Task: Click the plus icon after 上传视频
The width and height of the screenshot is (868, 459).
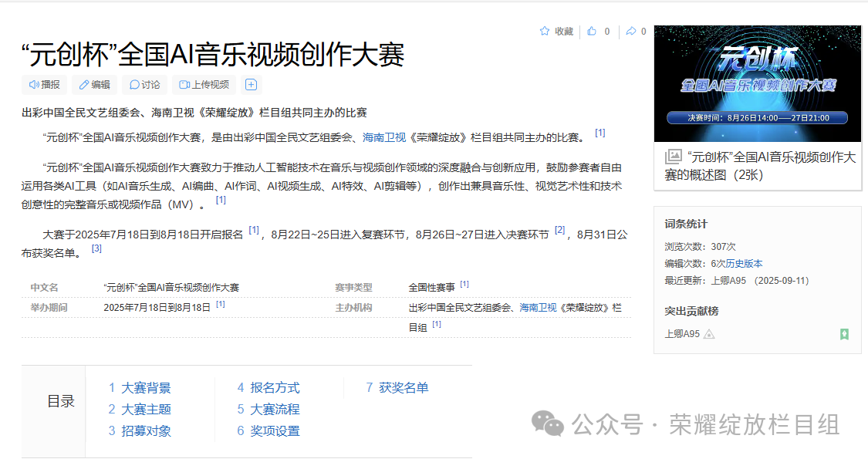Action: click(251, 85)
